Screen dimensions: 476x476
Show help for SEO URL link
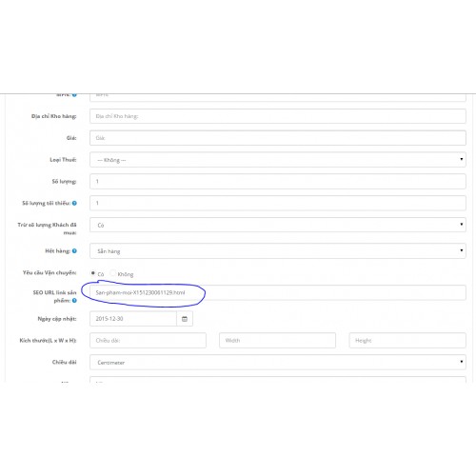(74, 300)
